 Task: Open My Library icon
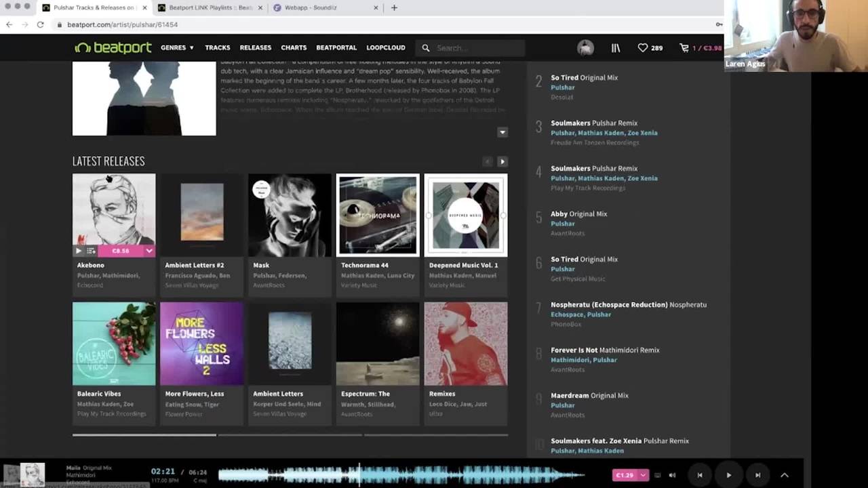[x=616, y=48]
